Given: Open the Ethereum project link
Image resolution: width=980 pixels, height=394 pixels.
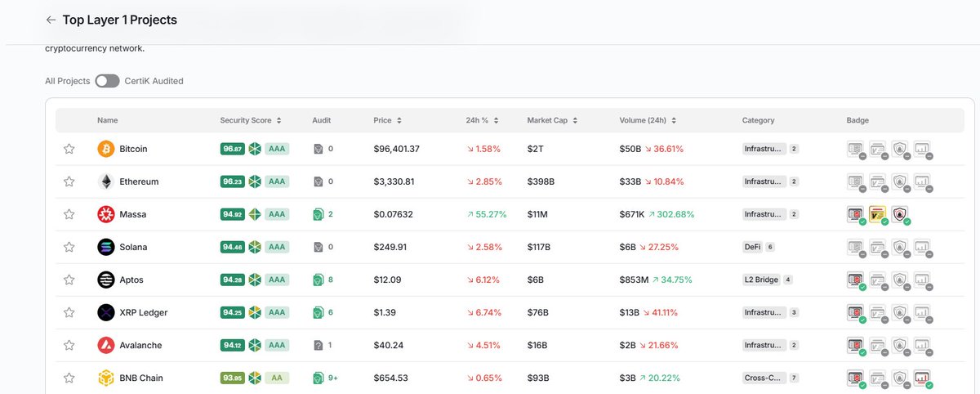Looking at the screenshot, I should (x=140, y=181).
